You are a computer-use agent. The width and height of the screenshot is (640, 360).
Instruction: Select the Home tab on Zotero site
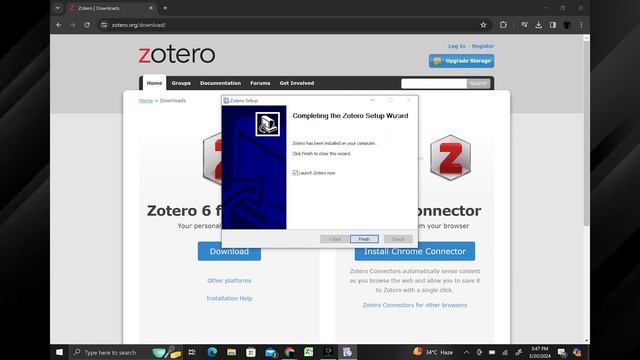click(154, 83)
